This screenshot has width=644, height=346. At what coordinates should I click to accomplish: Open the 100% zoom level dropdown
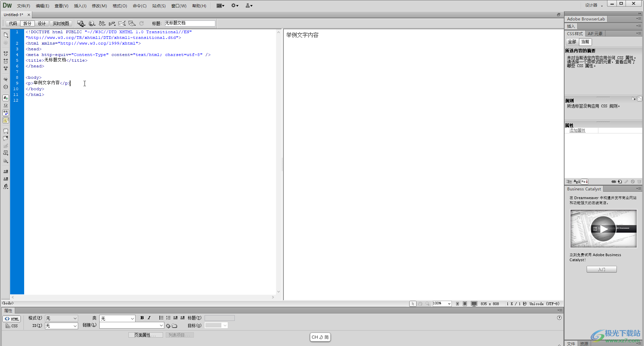(x=442, y=304)
